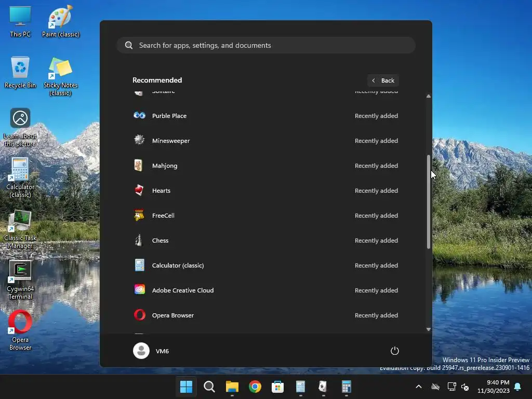Open File Explorer from the taskbar
The height and width of the screenshot is (399, 532).
coord(232,387)
